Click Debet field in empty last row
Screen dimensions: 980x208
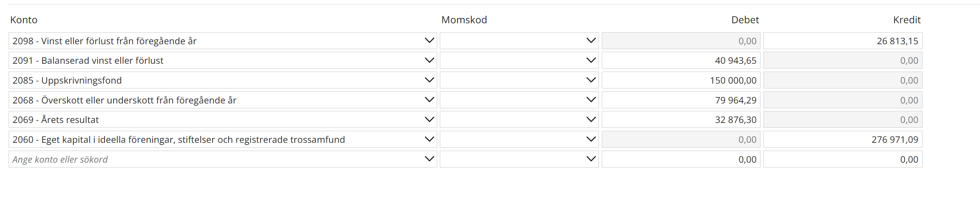coord(681,159)
